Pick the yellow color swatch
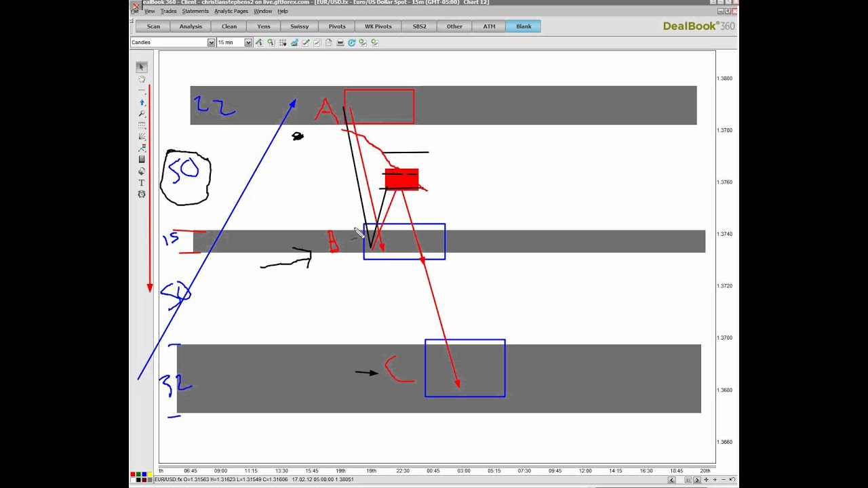Viewport: 868px width, 488px height. 150,474
